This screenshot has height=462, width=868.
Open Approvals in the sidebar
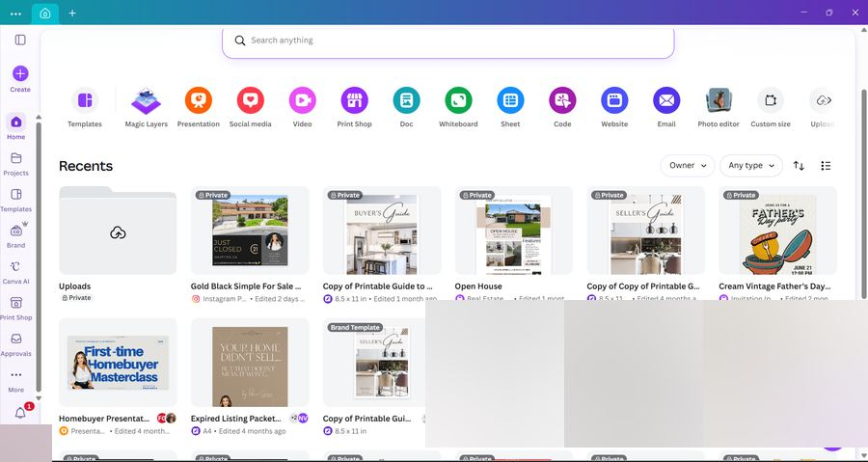pyautogui.click(x=16, y=344)
